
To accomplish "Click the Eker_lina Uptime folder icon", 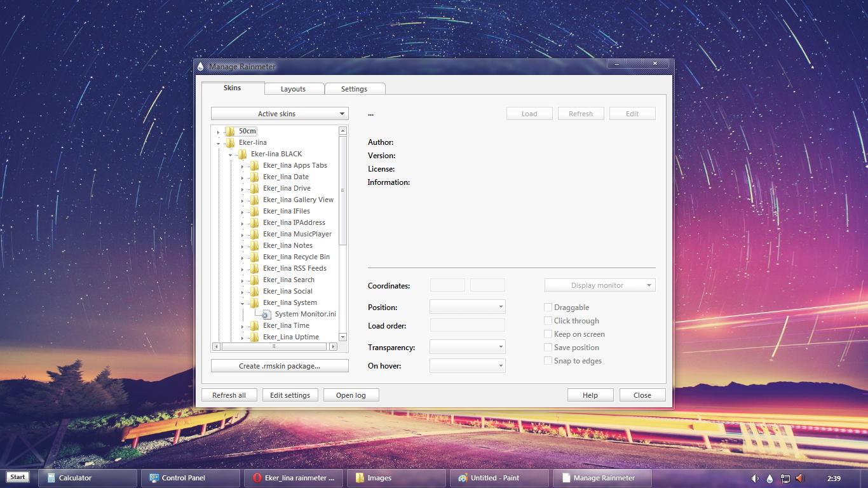I will click(254, 337).
